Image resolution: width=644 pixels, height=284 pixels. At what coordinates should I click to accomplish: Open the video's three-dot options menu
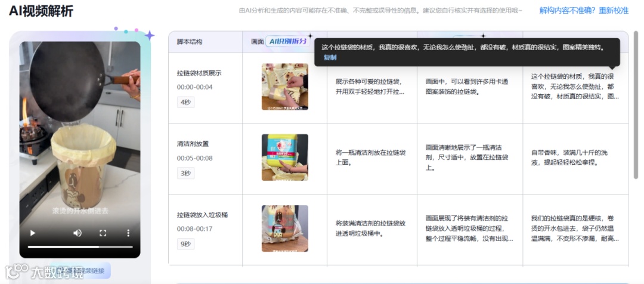tap(128, 233)
